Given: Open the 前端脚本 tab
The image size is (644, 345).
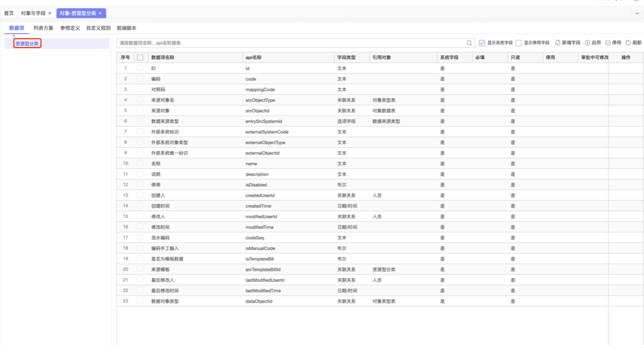Looking at the screenshot, I should coord(127,28).
